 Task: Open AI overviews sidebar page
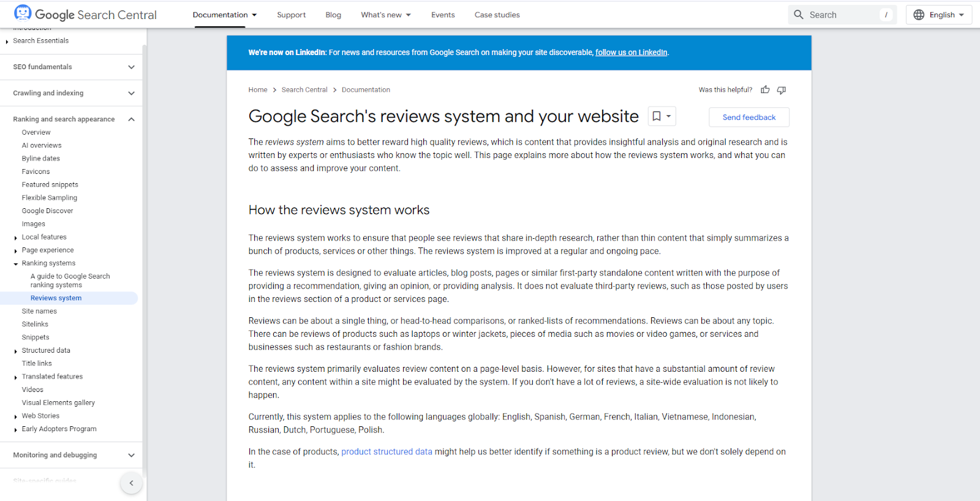42,145
